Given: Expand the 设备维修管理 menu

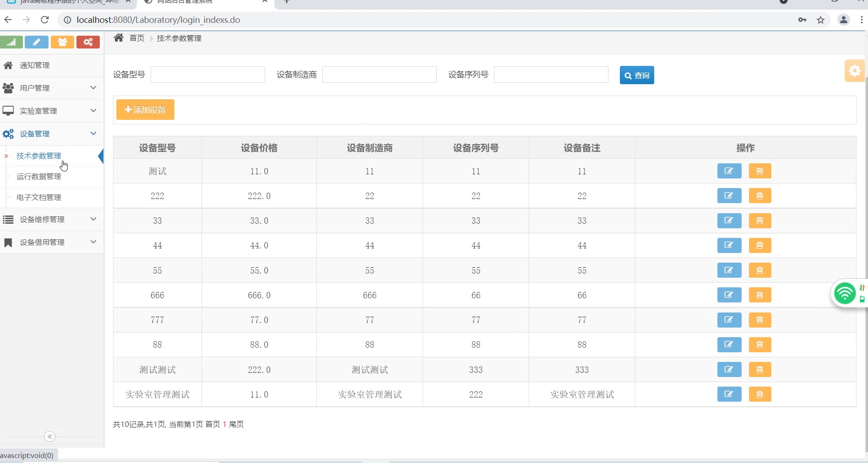Looking at the screenshot, I should pos(51,219).
